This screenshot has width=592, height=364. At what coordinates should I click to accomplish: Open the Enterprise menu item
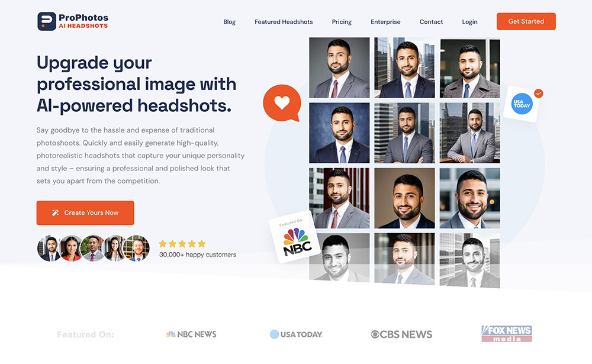click(385, 22)
